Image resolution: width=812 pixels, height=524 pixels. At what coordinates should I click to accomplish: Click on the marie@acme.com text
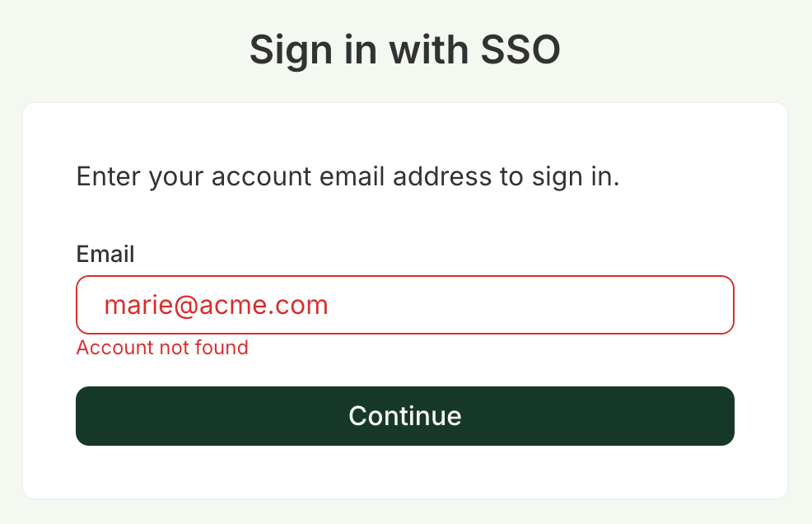pyautogui.click(x=216, y=306)
